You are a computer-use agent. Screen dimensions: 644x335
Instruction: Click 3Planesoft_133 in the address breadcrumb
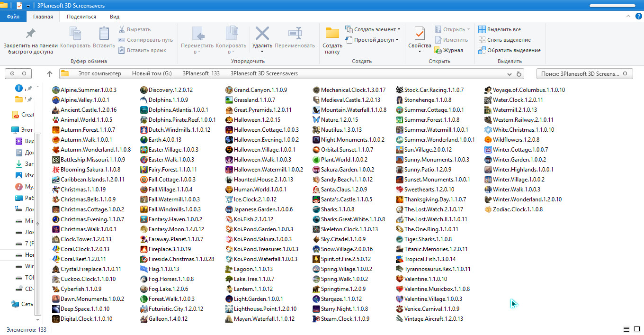pyautogui.click(x=201, y=74)
